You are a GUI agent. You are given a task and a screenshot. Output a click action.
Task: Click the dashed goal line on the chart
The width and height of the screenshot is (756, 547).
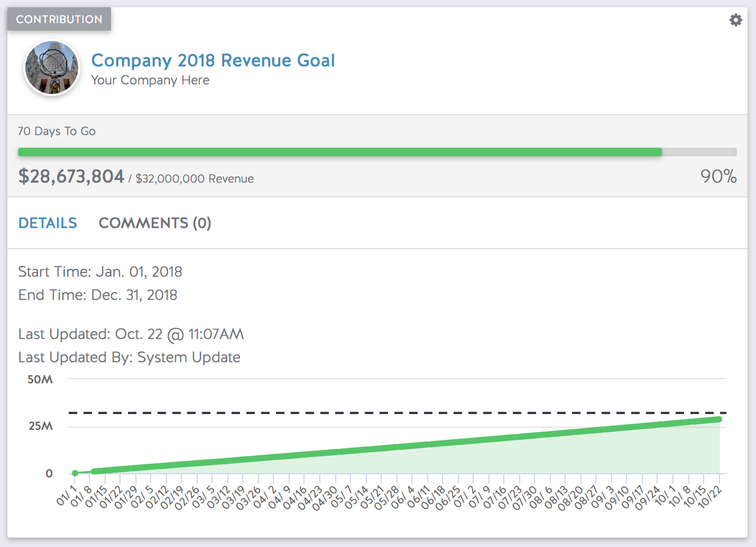378,413
